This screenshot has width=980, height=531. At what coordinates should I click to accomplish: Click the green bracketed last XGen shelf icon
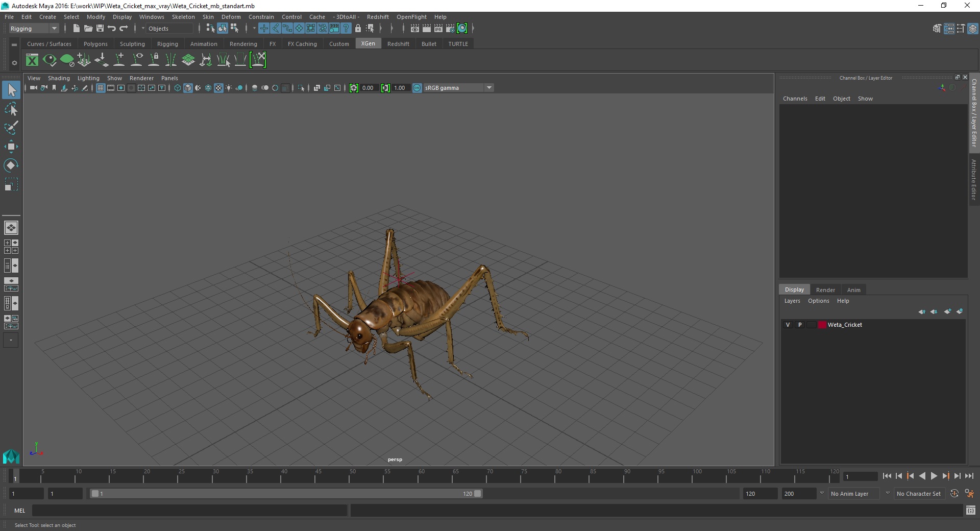pyautogui.click(x=258, y=60)
